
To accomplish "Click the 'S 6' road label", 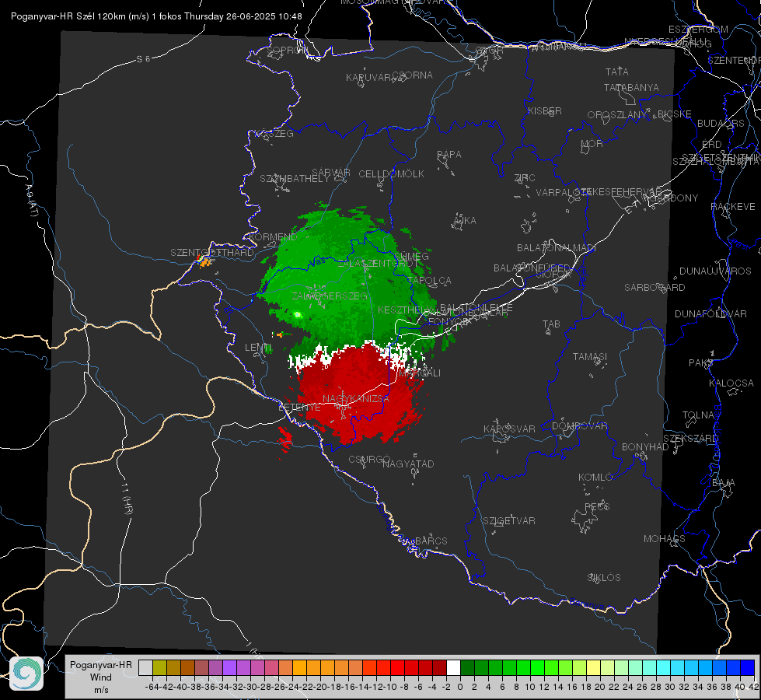I will tap(143, 59).
